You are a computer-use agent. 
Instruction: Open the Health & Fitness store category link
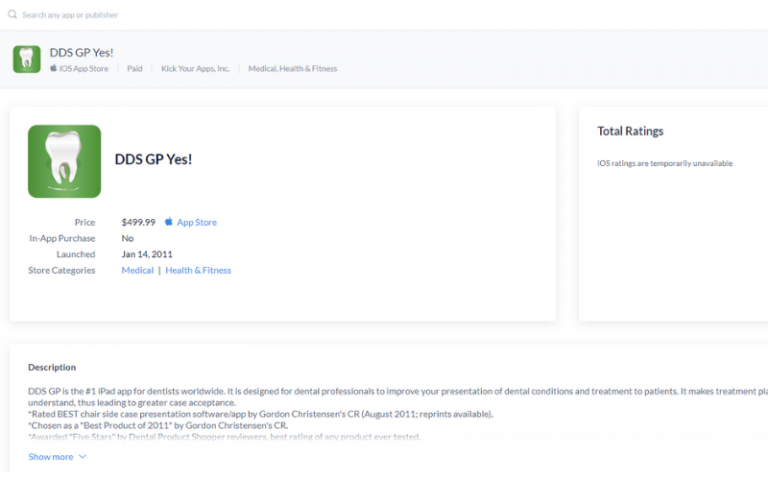[198, 270]
